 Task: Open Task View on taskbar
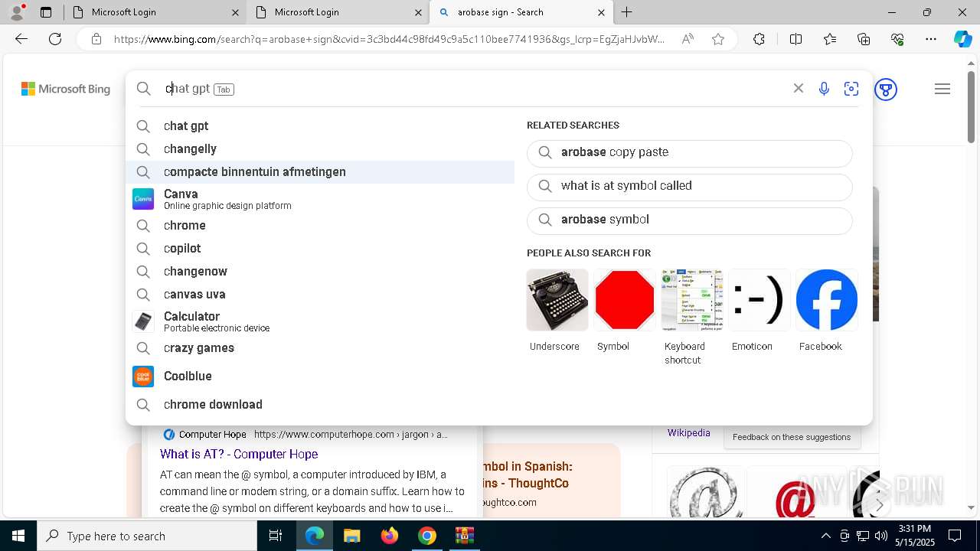(x=276, y=536)
